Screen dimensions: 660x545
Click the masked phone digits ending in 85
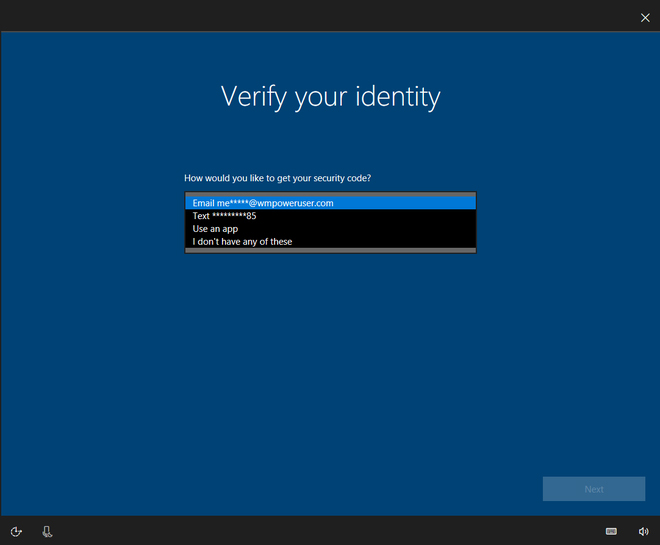(x=235, y=216)
